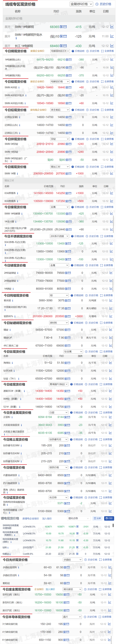The width and height of the screenshot is (116, 644).
Task: Open trend chart for SMM 1#锡 row
Action: point(112,173)
